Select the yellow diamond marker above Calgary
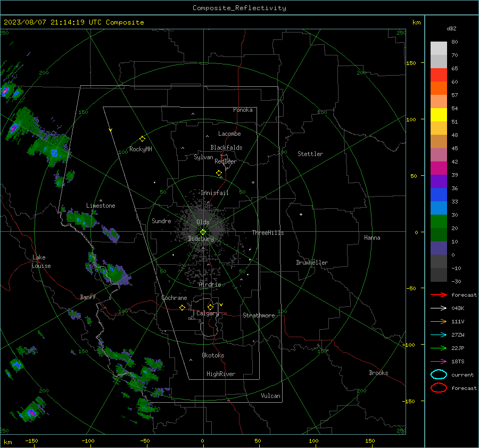Image resolution: width=479 pixels, height=448 pixels. [x=210, y=307]
